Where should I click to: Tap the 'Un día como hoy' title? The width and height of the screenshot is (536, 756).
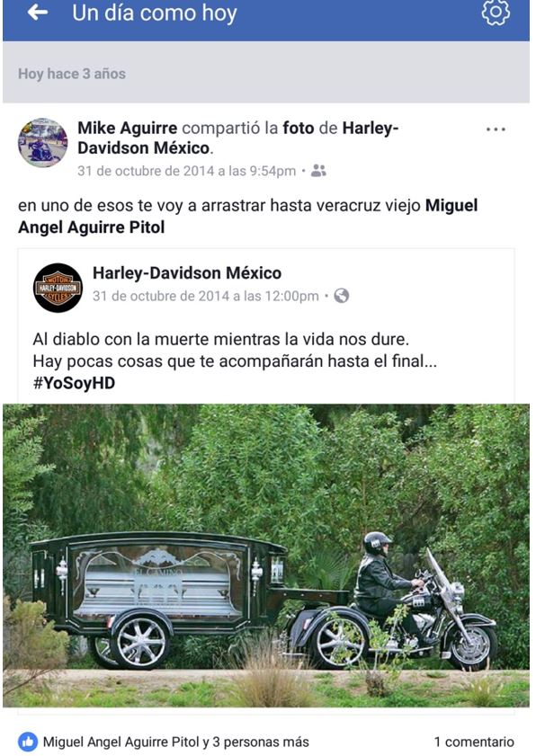coord(155,13)
